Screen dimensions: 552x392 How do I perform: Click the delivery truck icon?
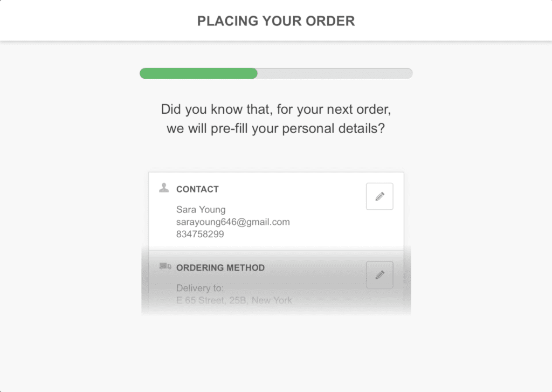pos(165,266)
